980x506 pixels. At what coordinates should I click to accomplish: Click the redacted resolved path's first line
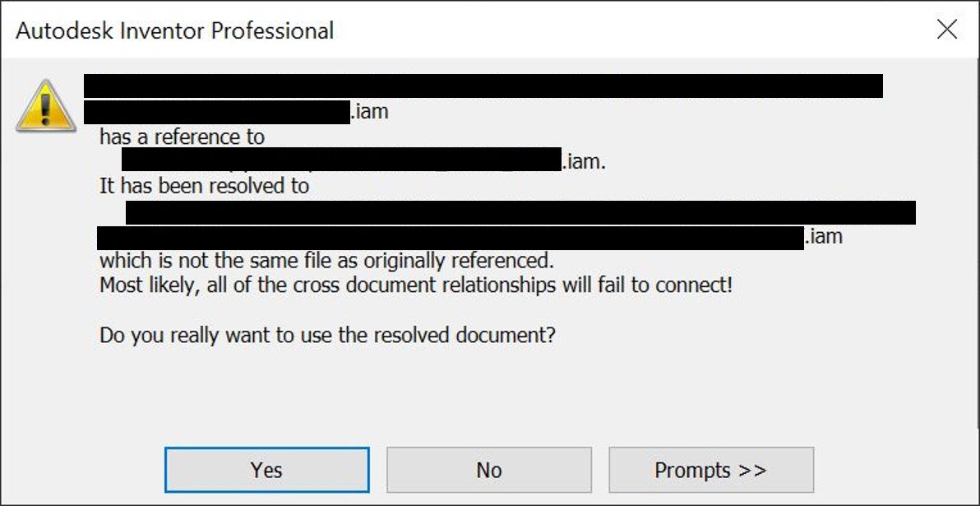pos(520,212)
